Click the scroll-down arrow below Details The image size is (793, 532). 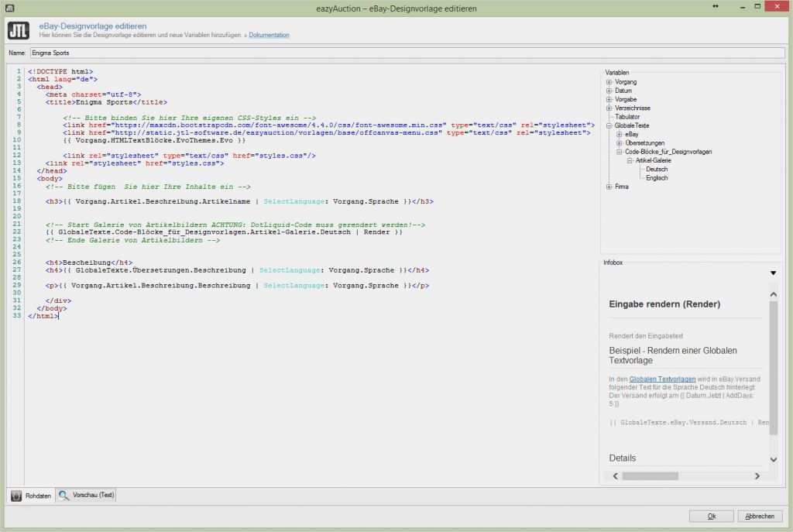tap(773, 458)
